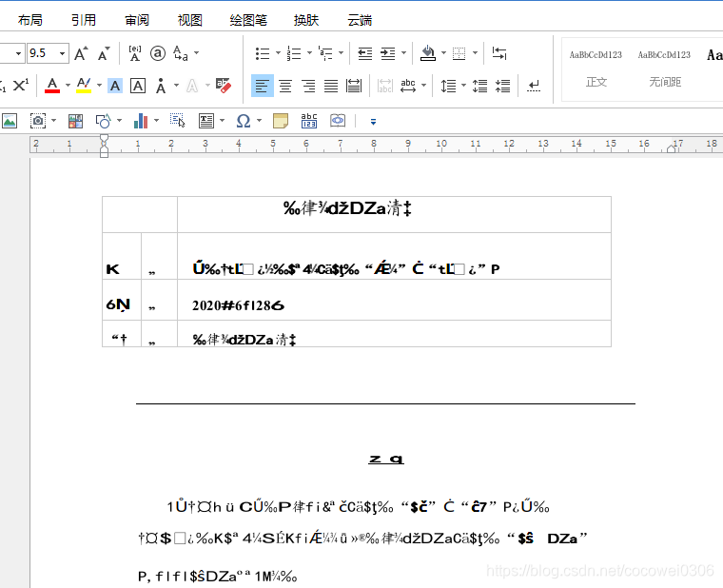Open the screenshot camera tool
This screenshot has width=723, height=588.
(38, 121)
